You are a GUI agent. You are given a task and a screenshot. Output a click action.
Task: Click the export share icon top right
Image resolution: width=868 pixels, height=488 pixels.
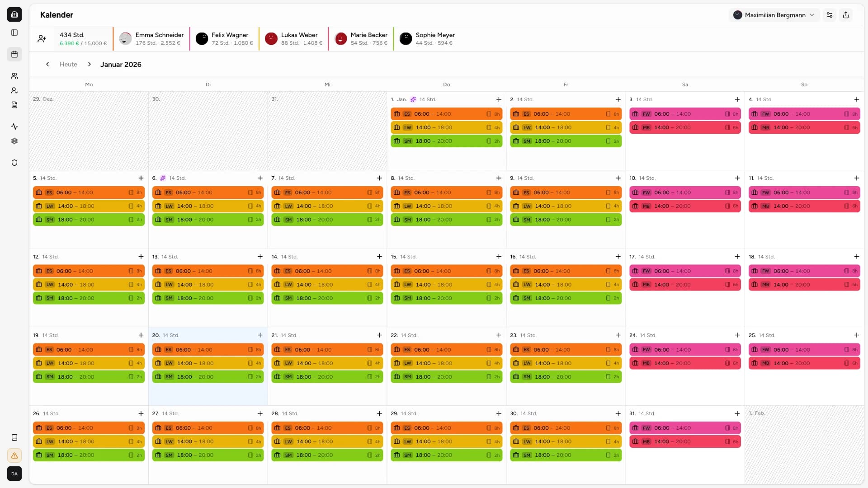point(846,15)
